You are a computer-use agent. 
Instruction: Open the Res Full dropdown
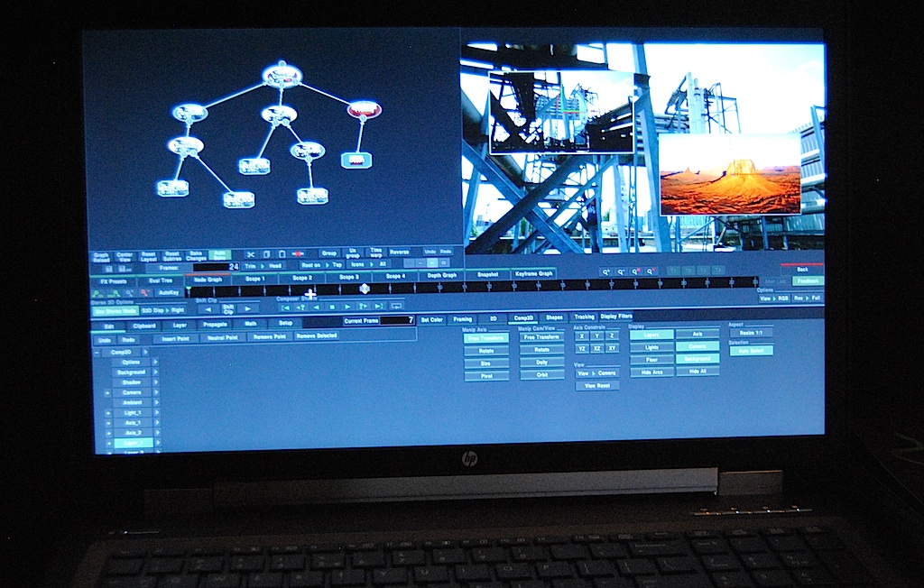808,299
